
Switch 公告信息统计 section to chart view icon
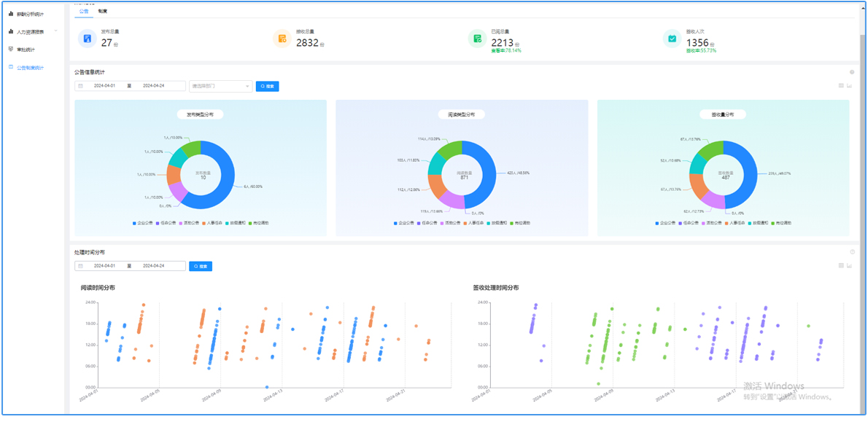pos(849,86)
